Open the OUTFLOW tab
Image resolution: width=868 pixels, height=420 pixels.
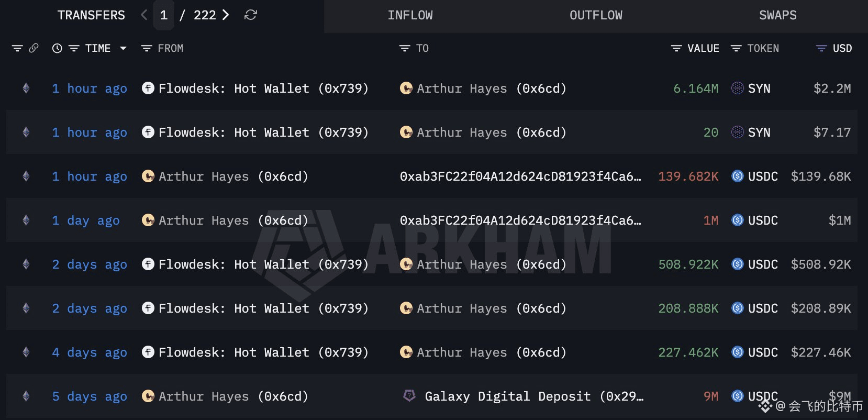click(596, 15)
